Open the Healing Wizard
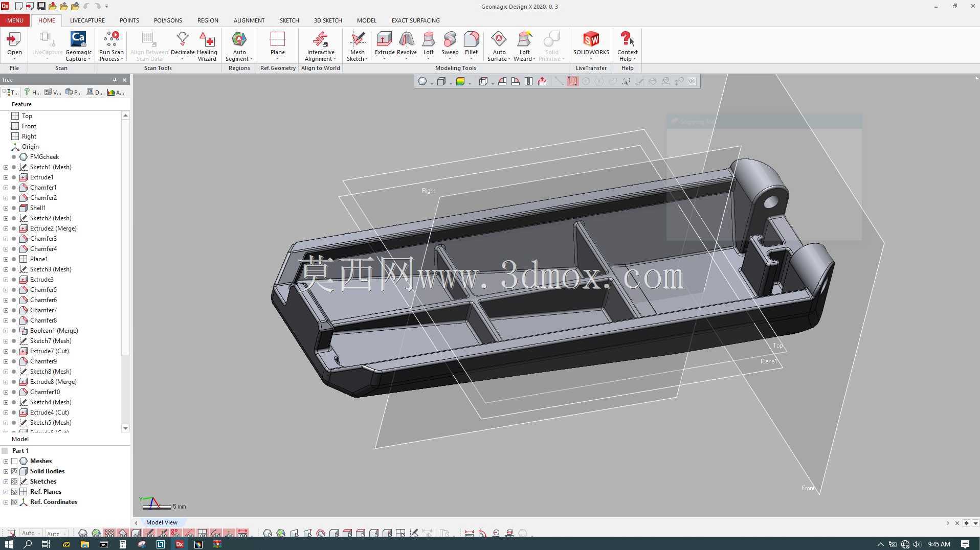Image resolution: width=980 pixels, height=550 pixels. tap(207, 46)
